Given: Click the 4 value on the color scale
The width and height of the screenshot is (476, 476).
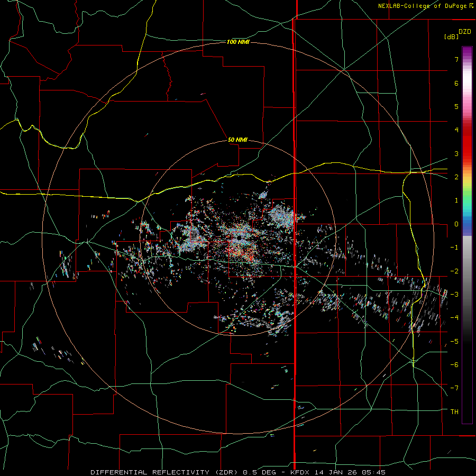Looking at the screenshot, I should pos(456,130).
